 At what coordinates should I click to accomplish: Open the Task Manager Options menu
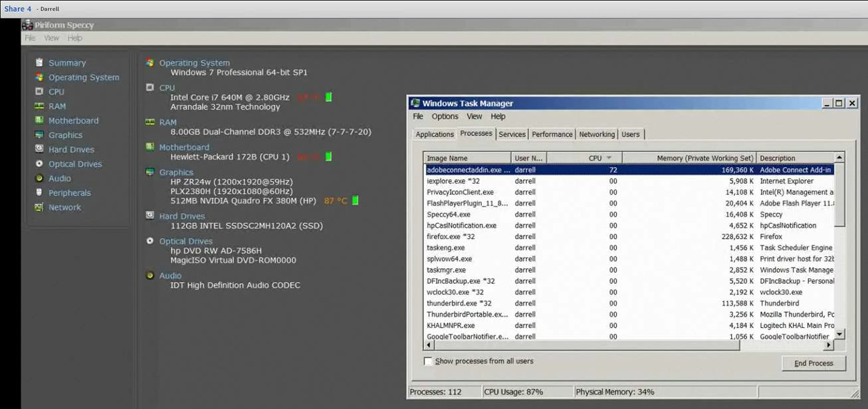pyautogui.click(x=445, y=116)
